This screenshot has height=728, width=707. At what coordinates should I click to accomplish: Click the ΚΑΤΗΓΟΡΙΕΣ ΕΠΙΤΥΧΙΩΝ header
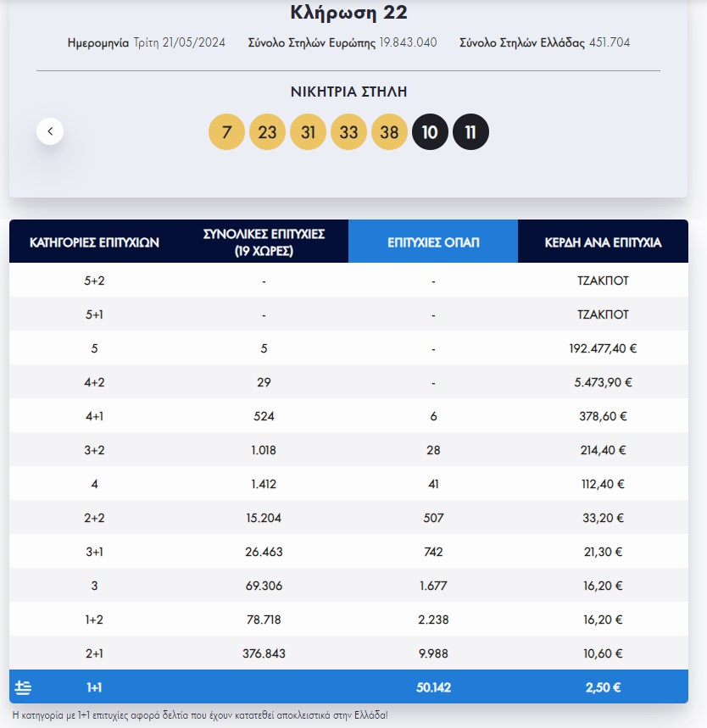(94, 241)
